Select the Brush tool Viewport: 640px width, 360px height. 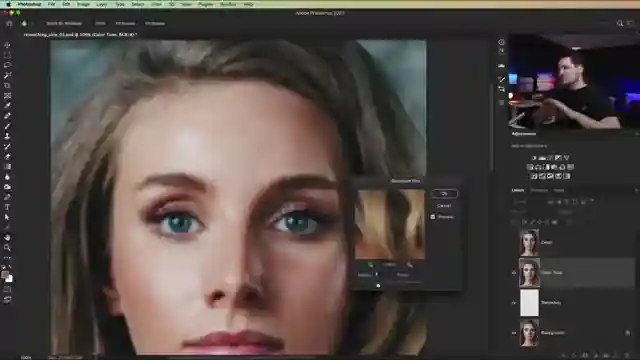7,126
